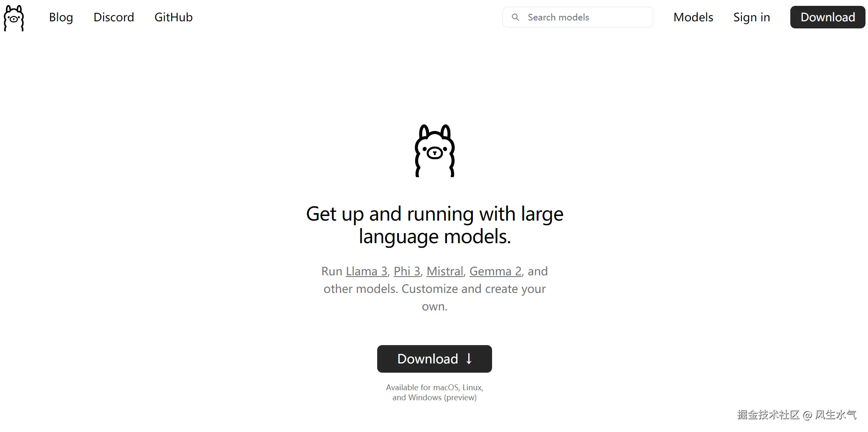This screenshot has width=868, height=432.
Task: Click the 'Available for macOS, Linux' note
Action: pos(434,387)
